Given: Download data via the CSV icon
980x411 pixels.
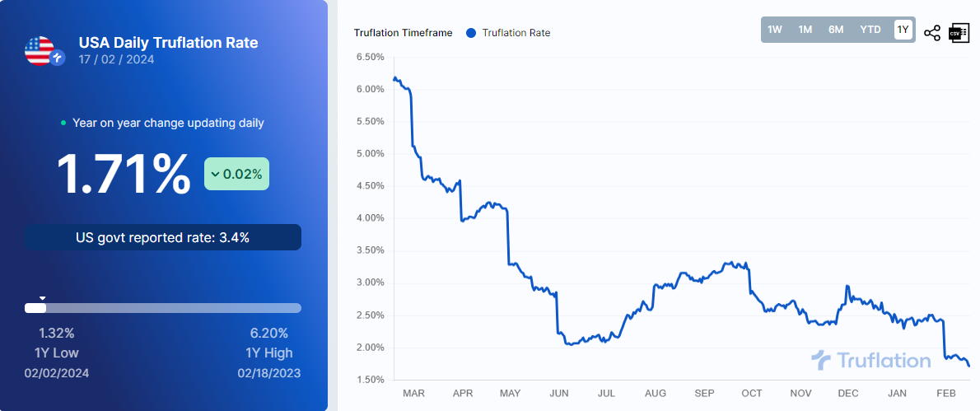Looking at the screenshot, I should (x=959, y=33).
